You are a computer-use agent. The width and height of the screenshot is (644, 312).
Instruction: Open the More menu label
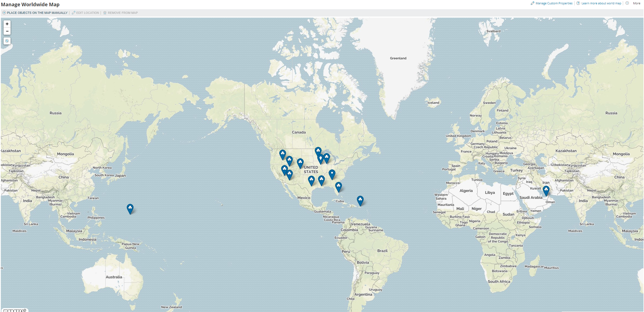click(x=636, y=3)
